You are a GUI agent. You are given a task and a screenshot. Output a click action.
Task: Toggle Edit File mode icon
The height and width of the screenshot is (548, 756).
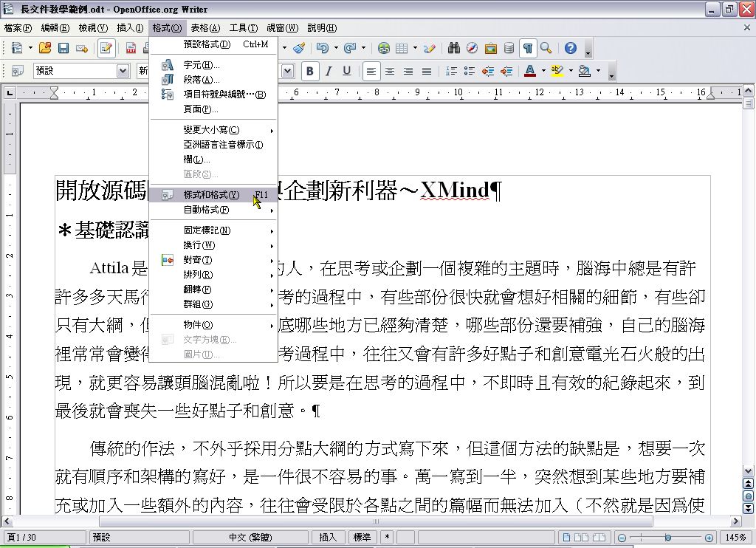pyautogui.click(x=106, y=48)
